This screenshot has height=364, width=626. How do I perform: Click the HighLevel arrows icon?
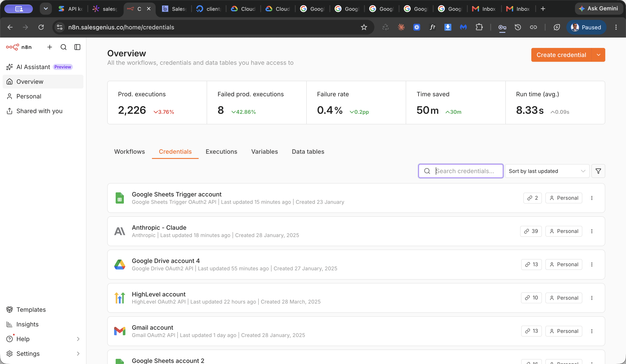[120, 298]
